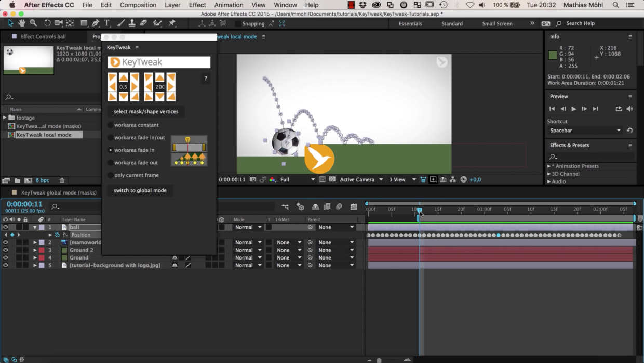Open the viewer resolution Full dropdown
The width and height of the screenshot is (644, 363).
click(x=298, y=179)
